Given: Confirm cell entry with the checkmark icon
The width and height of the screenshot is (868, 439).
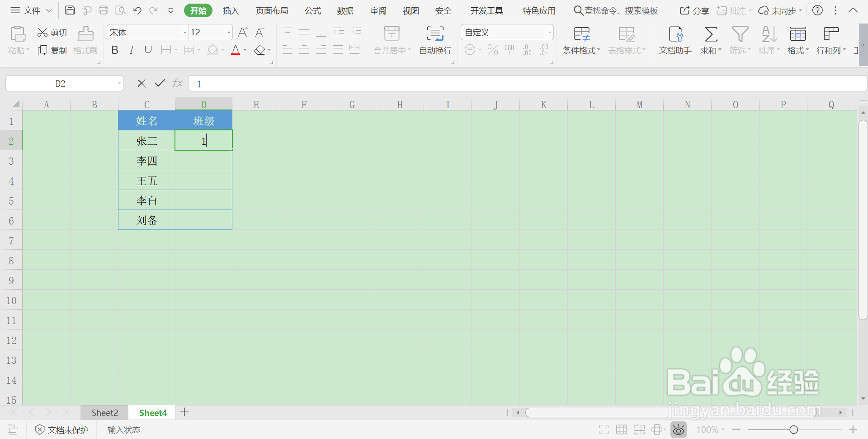Looking at the screenshot, I should 160,83.
